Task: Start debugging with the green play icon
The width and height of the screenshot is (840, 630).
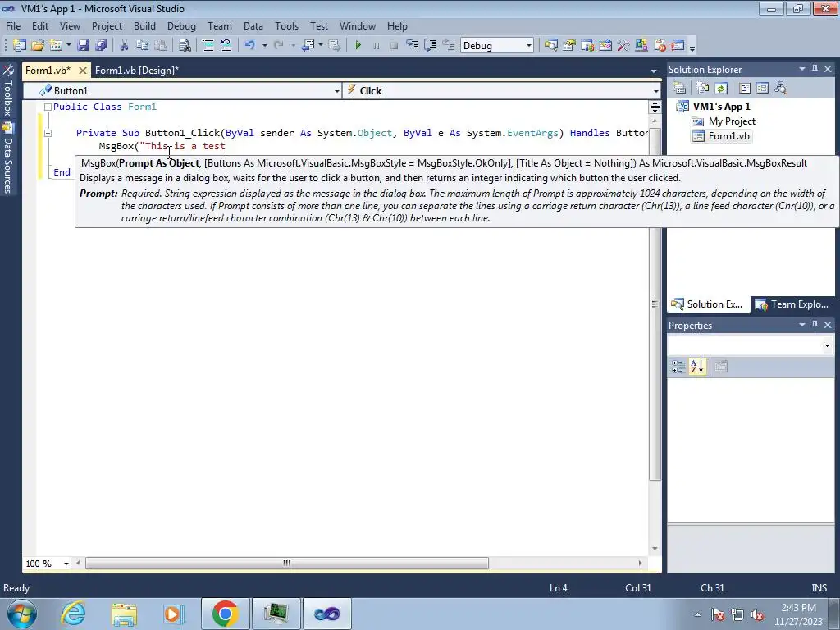Action: coord(358,46)
